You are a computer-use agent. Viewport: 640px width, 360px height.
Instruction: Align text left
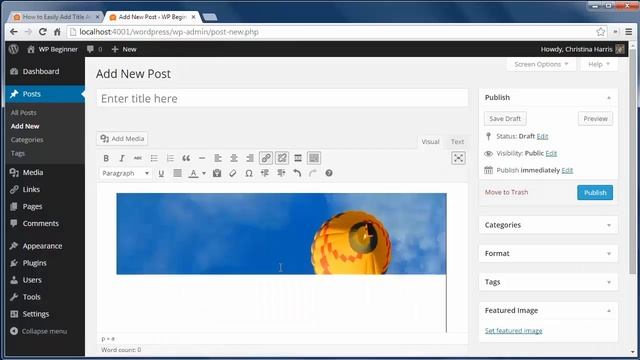[x=218, y=158]
